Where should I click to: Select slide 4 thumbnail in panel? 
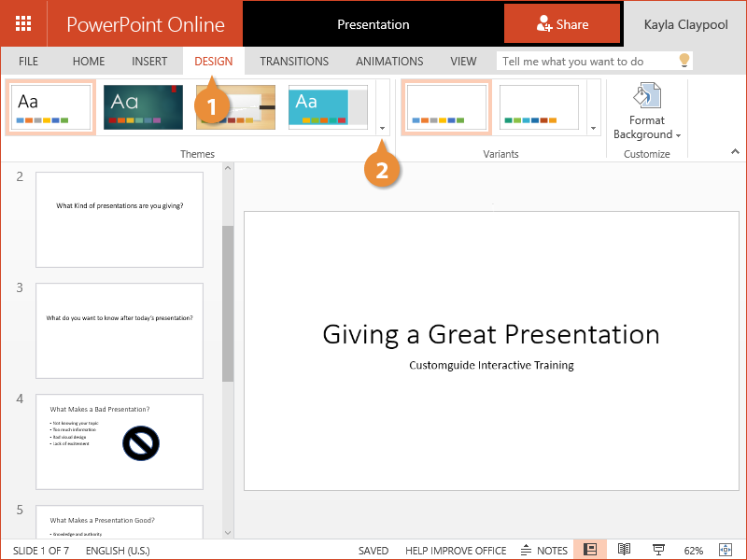pos(120,441)
